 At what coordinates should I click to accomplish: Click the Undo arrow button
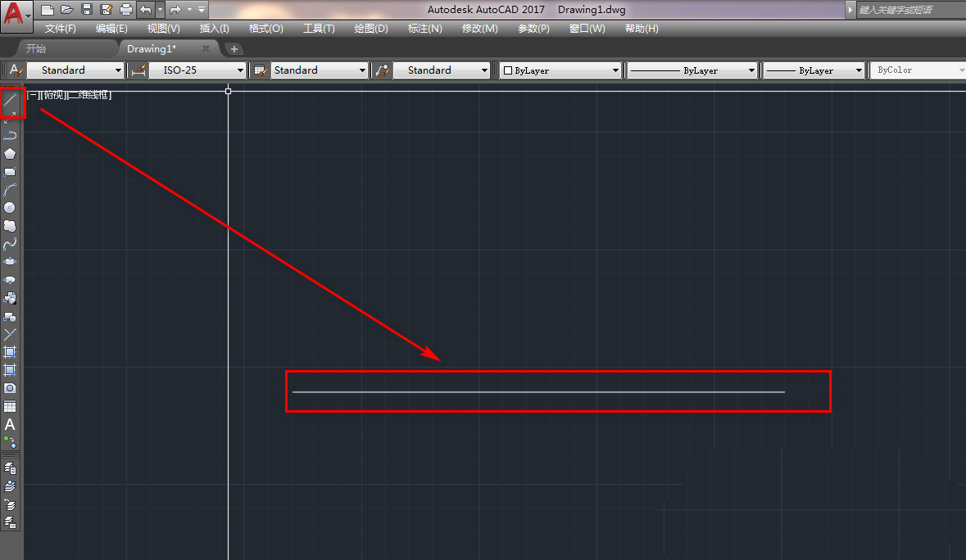pos(145,9)
